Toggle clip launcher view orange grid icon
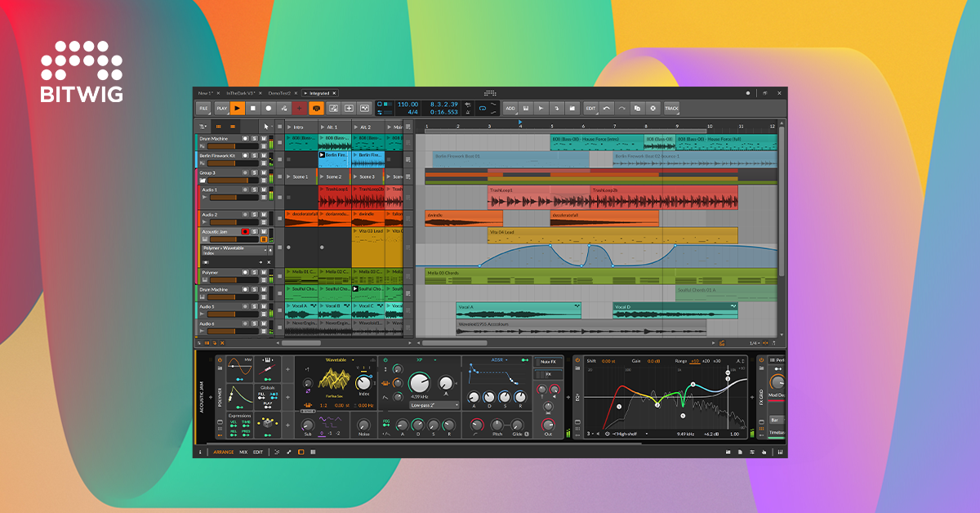The width and height of the screenshot is (980, 513). click(x=218, y=127)
